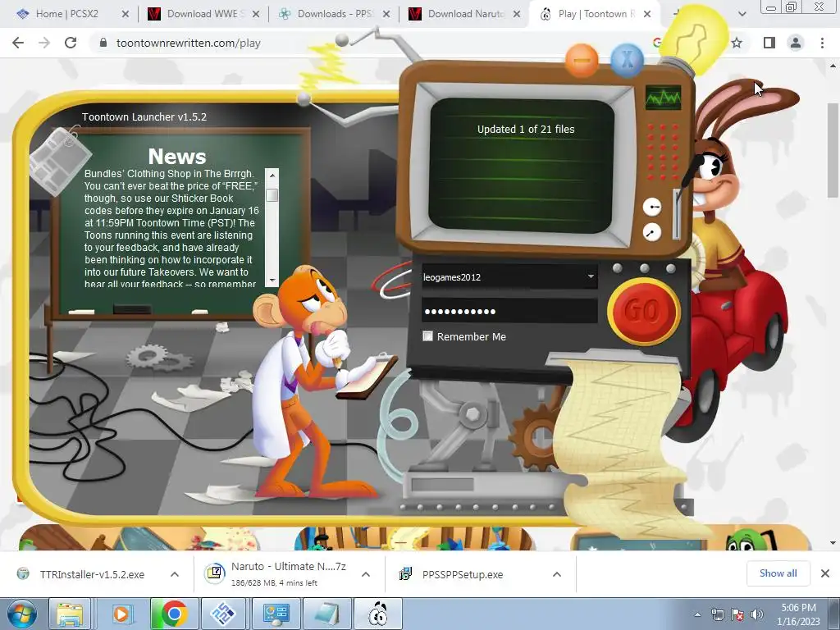This screenshot has width=840, height=630.
Task: Click the password field with dots
Action: pyautogui.click(x=509, y=311)
